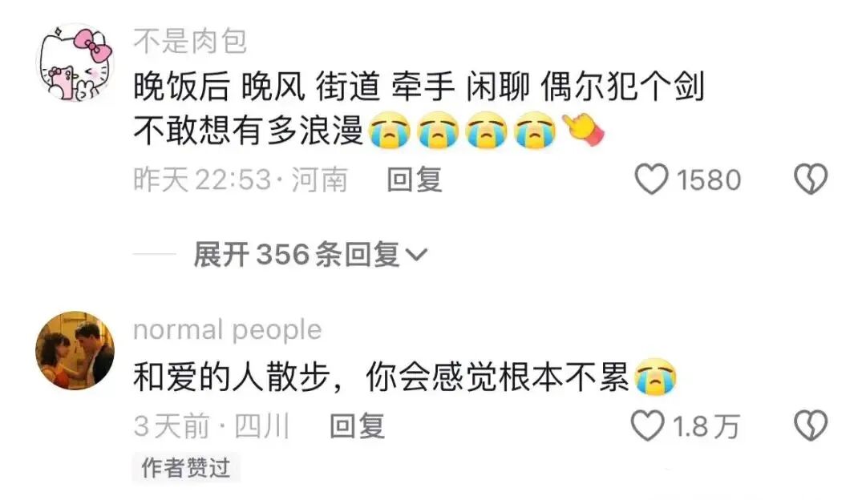866x504 pixels.
Task: Dislike 不是肉包's comment with broken heart
Action: click(x=811, y=179)
